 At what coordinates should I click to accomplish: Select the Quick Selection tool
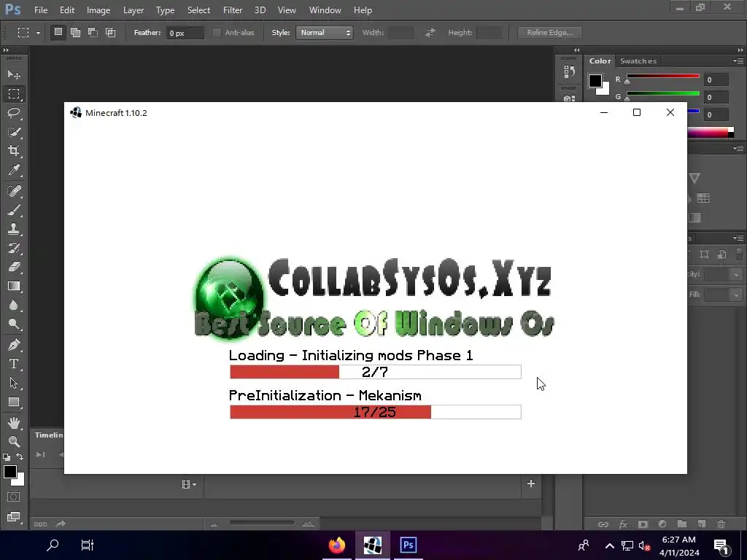[14, 132]
